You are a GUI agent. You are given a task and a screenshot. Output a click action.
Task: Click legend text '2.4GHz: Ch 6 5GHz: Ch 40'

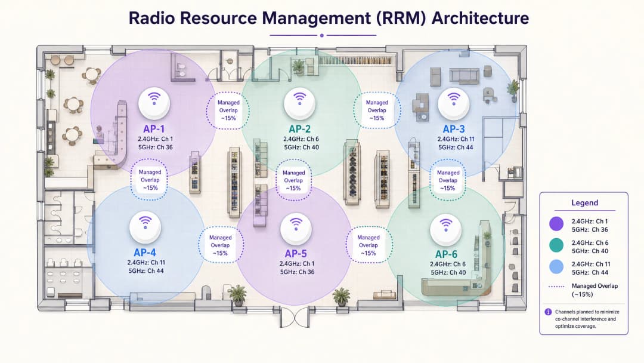tap(590, 247)
